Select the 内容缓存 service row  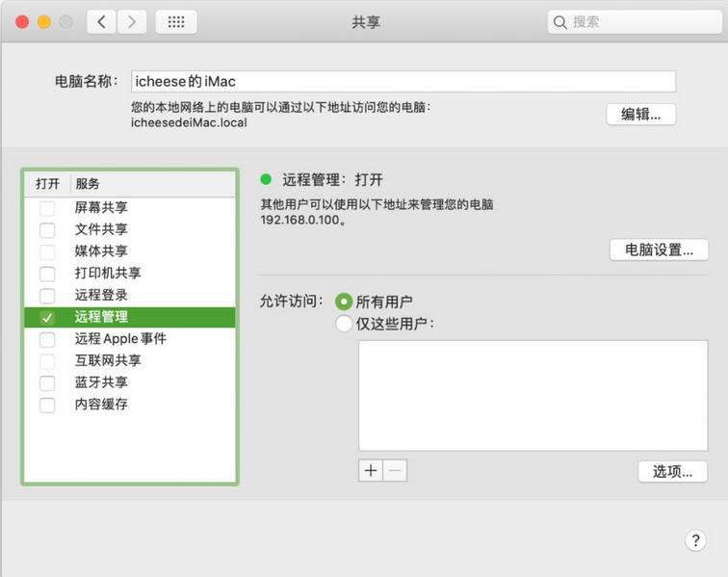pyautogui.click(x=130, y=405)
